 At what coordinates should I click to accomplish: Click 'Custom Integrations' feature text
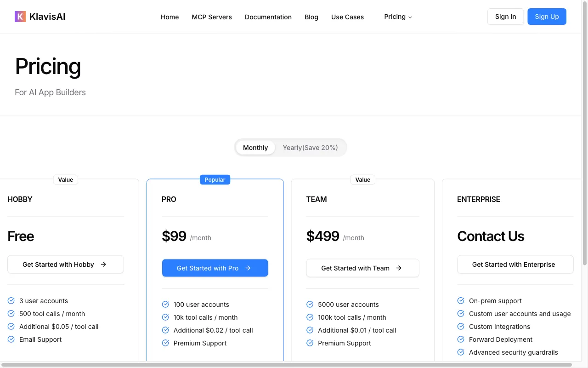click(499, 327)
